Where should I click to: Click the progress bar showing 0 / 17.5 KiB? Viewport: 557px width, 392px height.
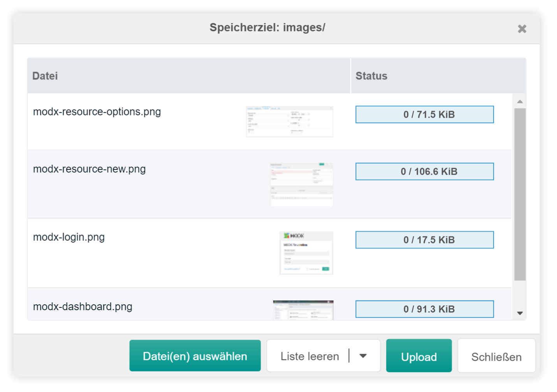(424, 240)
